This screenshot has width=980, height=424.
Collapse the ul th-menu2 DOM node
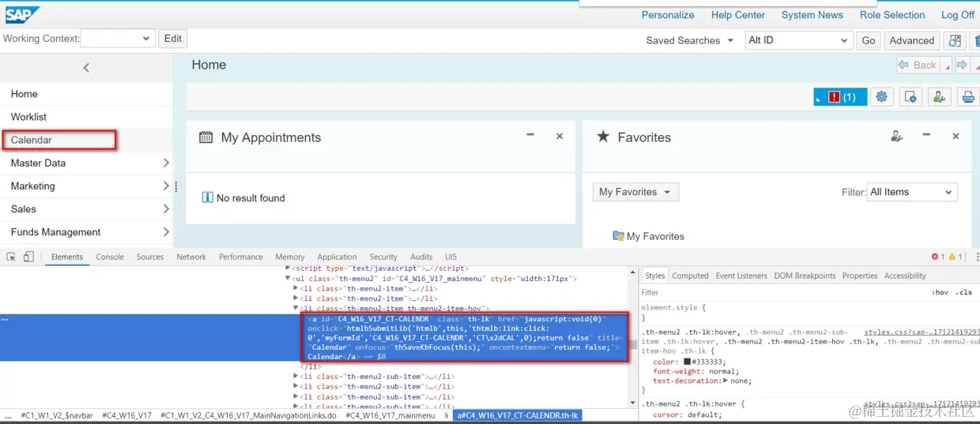coord(288,279)
